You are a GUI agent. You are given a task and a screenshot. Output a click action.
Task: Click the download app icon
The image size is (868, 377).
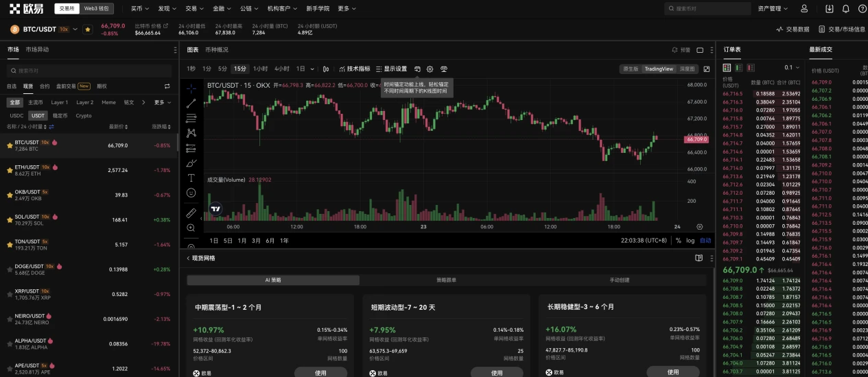pos(829,9)
